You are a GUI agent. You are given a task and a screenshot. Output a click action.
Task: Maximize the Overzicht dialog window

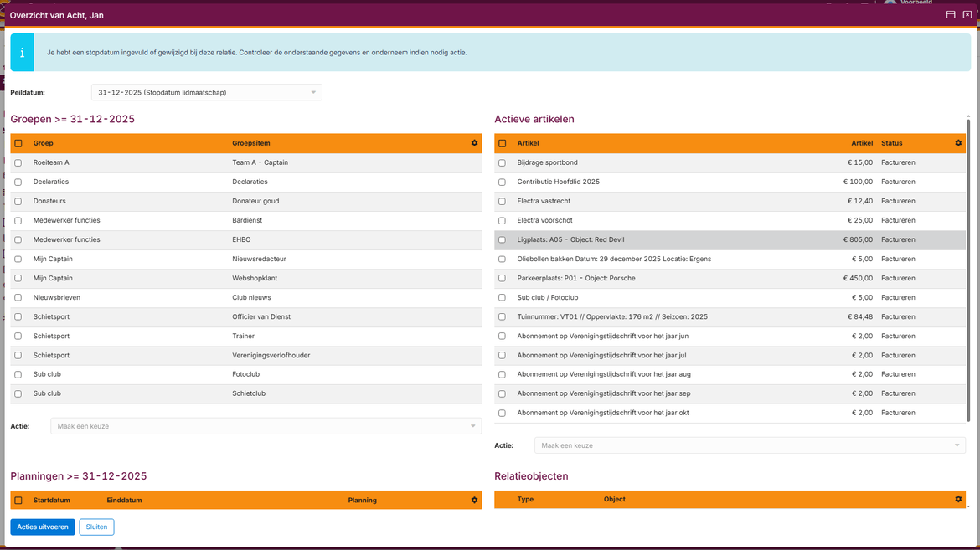click(951, 15)
